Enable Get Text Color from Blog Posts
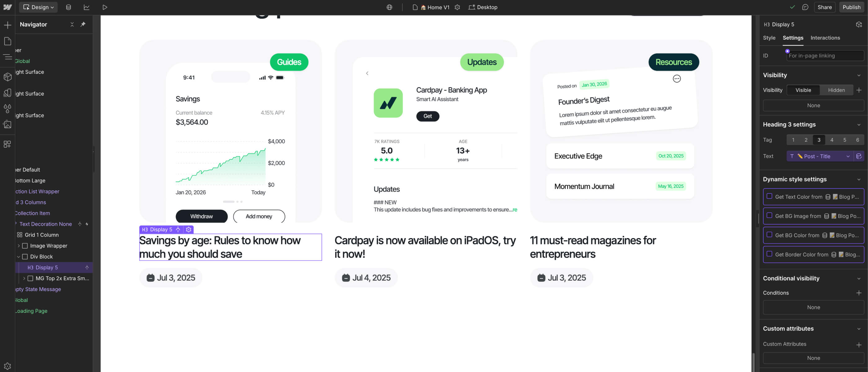The width and height of the screenshot is (868, 372). click(769, 196)
